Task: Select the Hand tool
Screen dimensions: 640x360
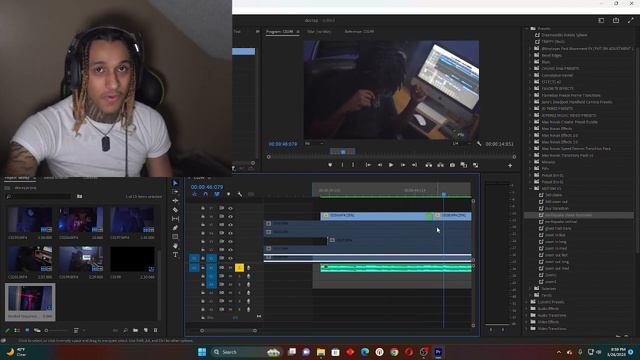Action: (x=175, y=246)
